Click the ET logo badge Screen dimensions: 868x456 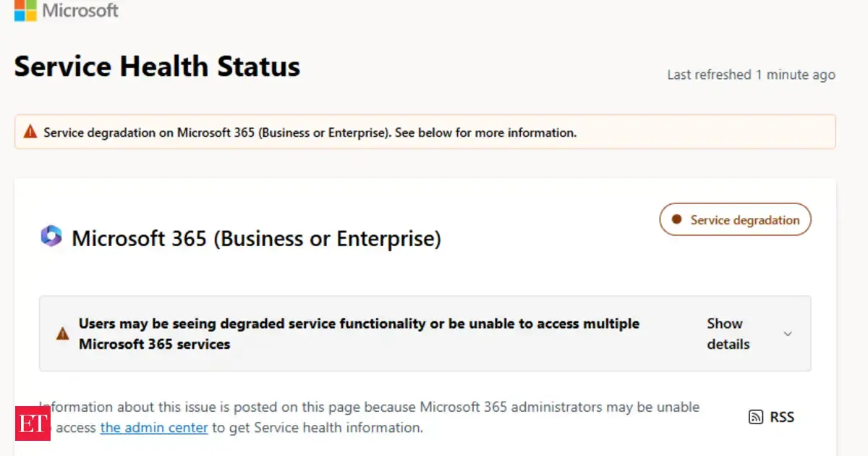click(x=33, y=421)
